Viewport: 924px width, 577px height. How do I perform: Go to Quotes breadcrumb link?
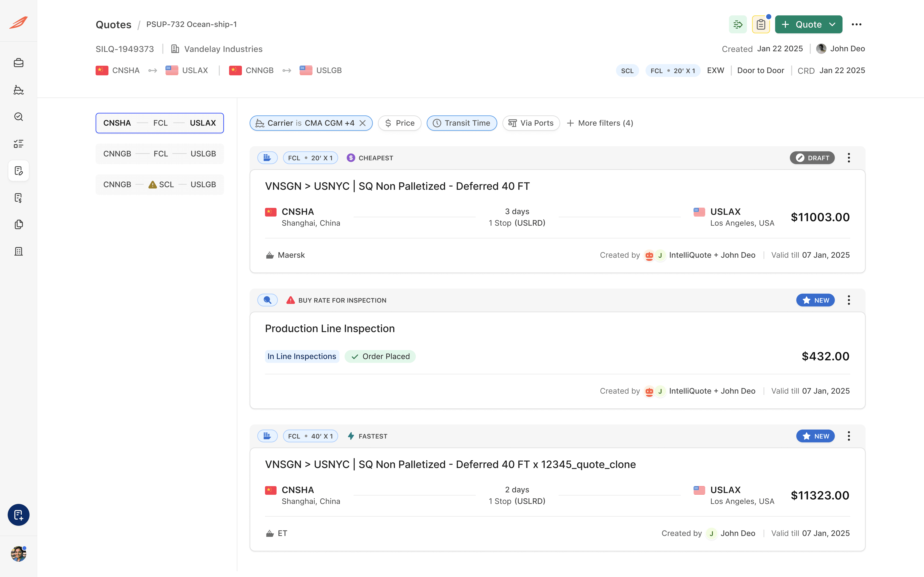click(x=113, y=24)
